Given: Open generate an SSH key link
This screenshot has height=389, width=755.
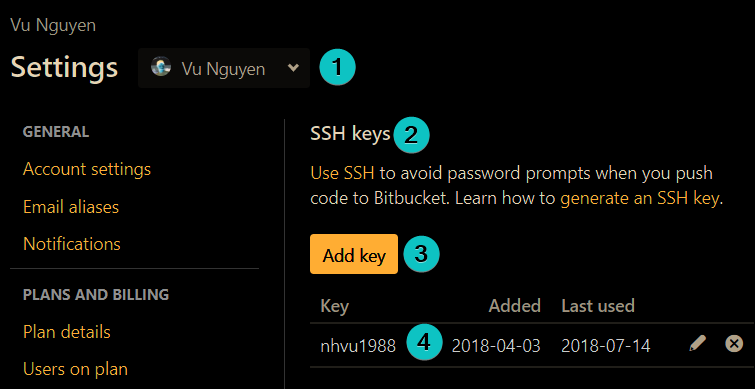Looking at the screenshot, I should [639, 199].
